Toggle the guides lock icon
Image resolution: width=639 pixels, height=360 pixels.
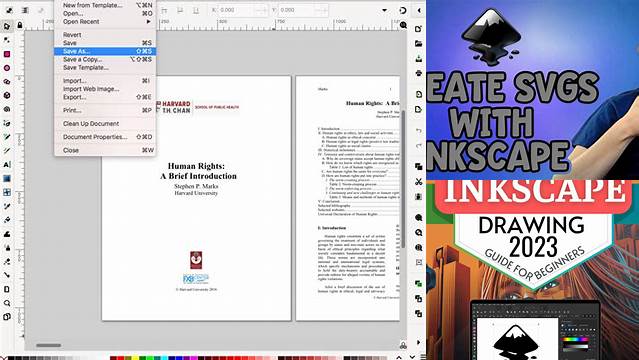[x=20, y=25]
